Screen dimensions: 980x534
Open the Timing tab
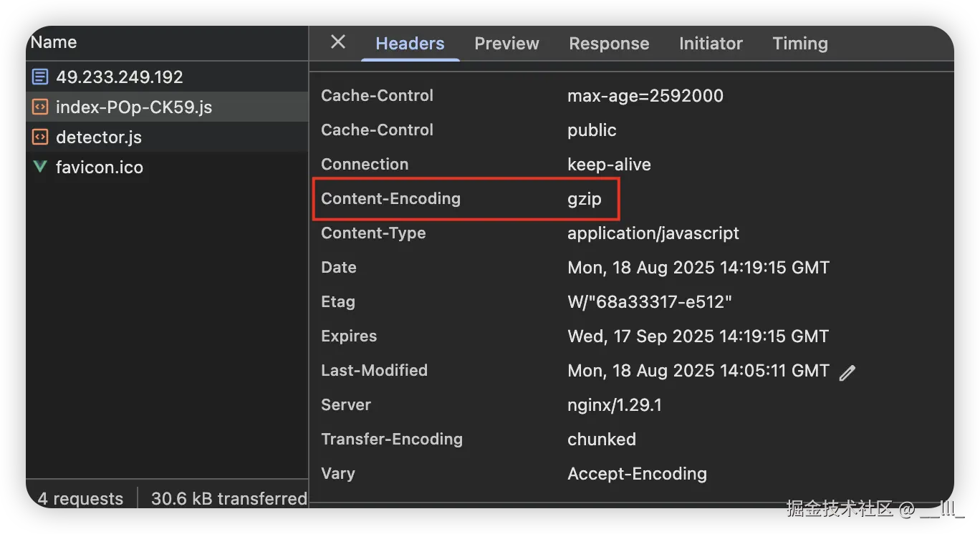(x=799, y=44)
